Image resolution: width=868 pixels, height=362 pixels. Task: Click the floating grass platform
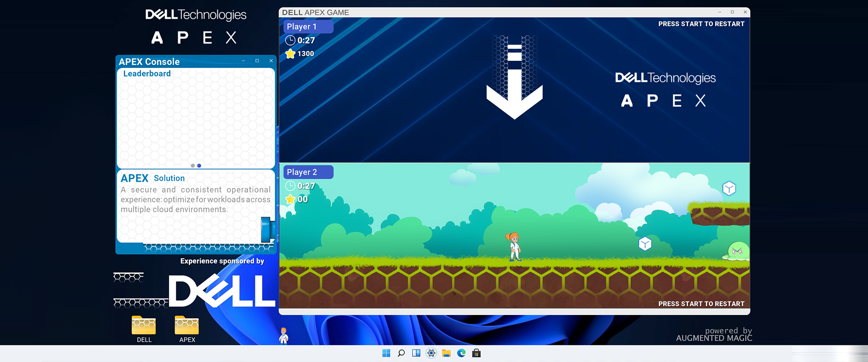[718, 213]
